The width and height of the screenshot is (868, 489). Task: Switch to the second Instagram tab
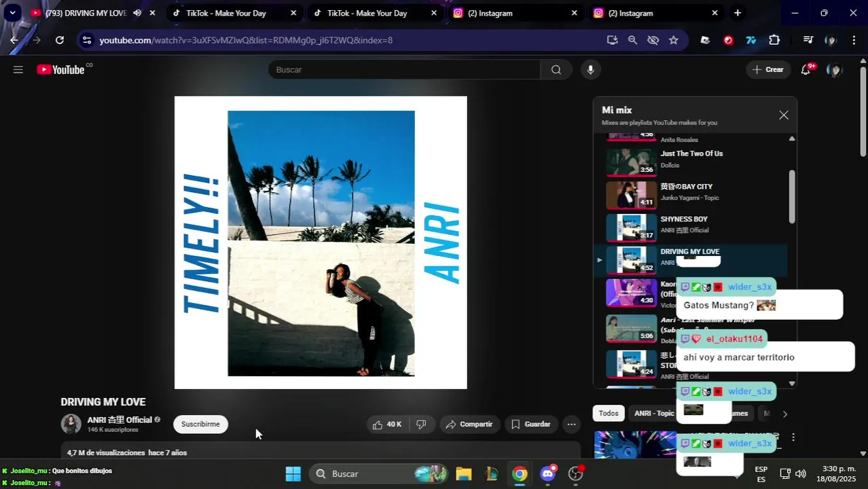tap(657, 13)
